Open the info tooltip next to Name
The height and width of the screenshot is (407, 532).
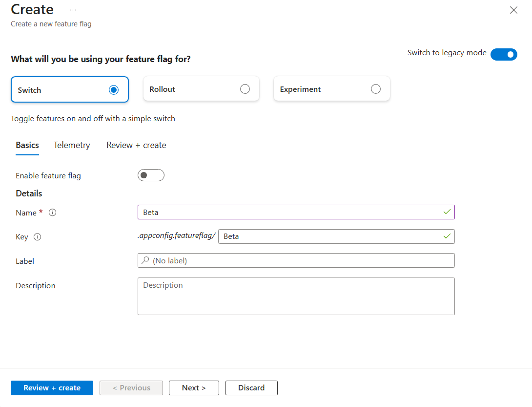[52, 213]
